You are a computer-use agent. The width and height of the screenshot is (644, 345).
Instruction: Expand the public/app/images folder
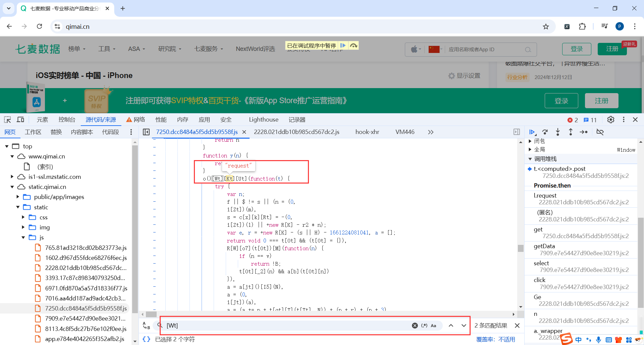click(x=18, y=197)
